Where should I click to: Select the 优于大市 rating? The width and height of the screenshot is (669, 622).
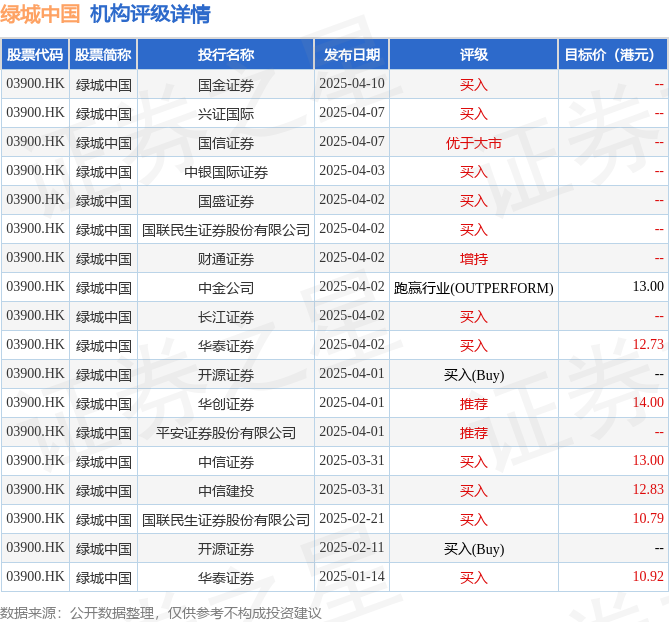474,143
